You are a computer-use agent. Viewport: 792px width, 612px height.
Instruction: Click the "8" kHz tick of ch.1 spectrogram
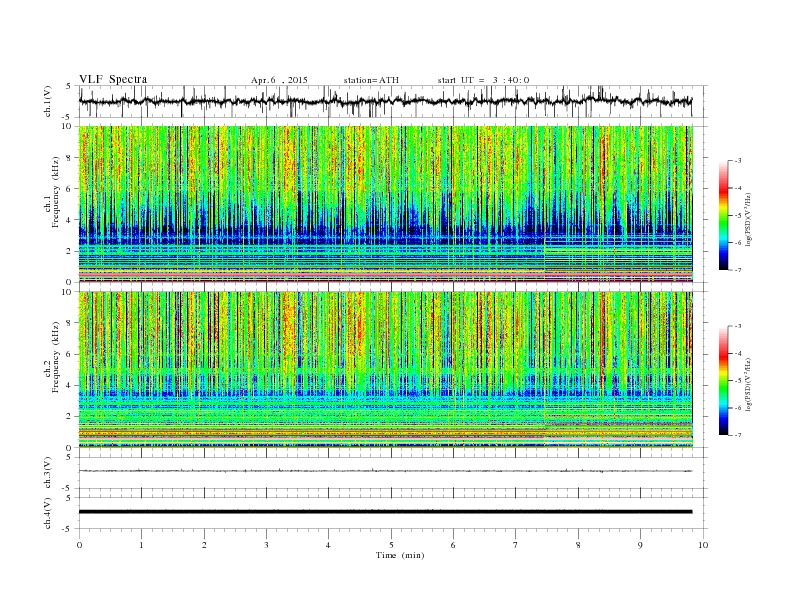pyautogui.click(x=70, y=158)
